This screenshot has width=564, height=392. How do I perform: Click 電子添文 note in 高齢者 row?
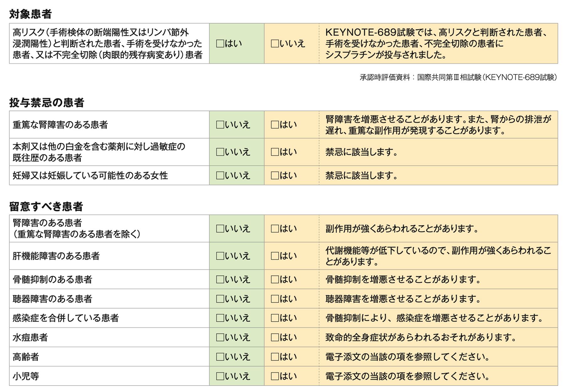click(407, 357)
